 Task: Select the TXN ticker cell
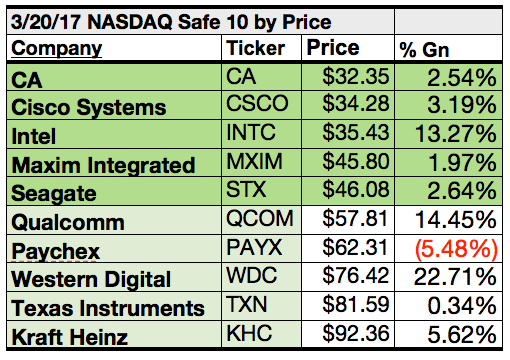pyautogui.click(x=261, y=306)
